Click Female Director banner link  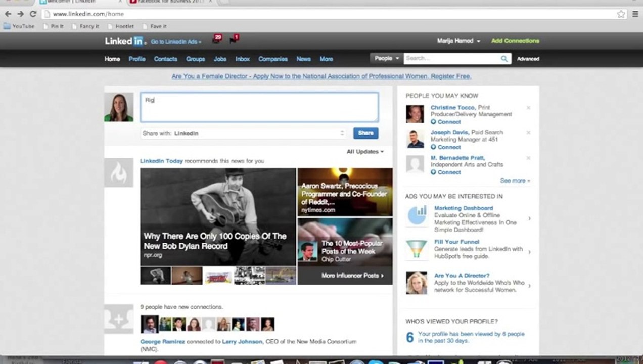(321, 76)
